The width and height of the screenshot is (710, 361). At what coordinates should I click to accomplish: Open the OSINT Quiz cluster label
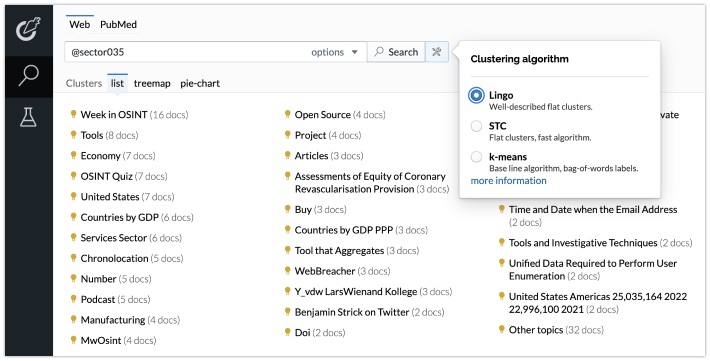pos(124,176)
